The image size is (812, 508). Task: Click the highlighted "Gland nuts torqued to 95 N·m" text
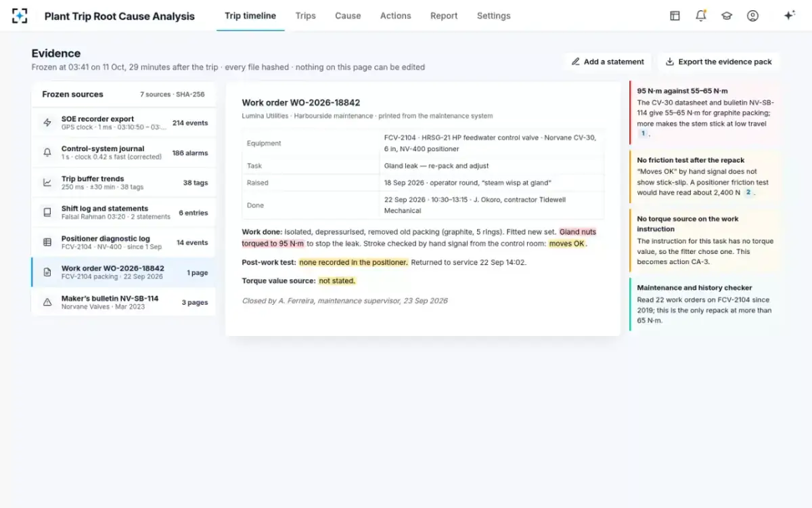click(419, 238)
